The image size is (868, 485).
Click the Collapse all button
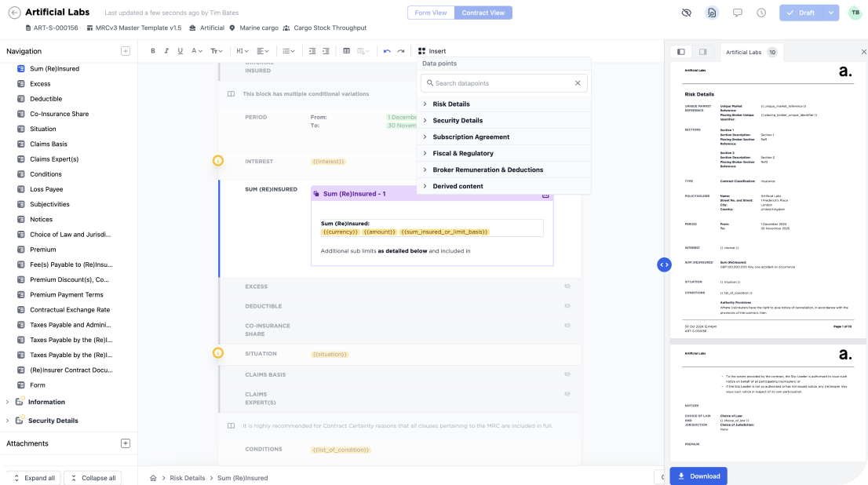tap(93, 478)
